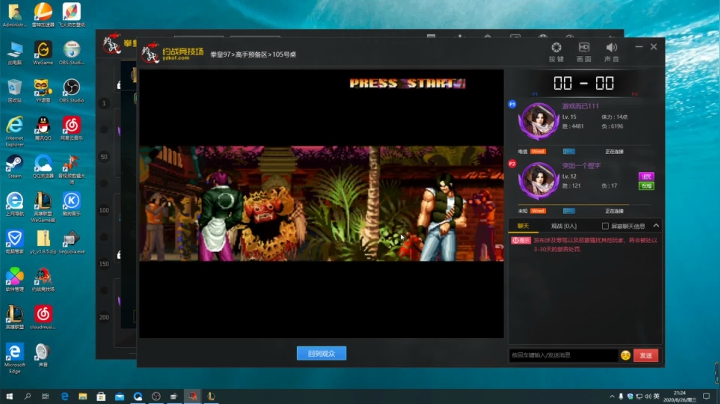The width and height of the screenshot is (720, 404).
Task: Open the 画面 HD display settings
Action: click(x=584, y=52)
